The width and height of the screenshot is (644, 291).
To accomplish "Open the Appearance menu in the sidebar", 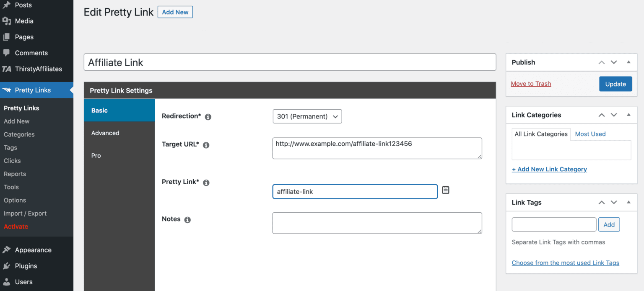I will 33,250.
